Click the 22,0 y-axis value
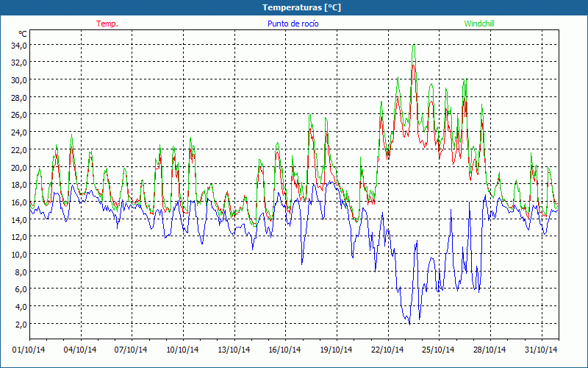Image resolution: width=588 pixels, height=368 pixels. pos(20,150)
